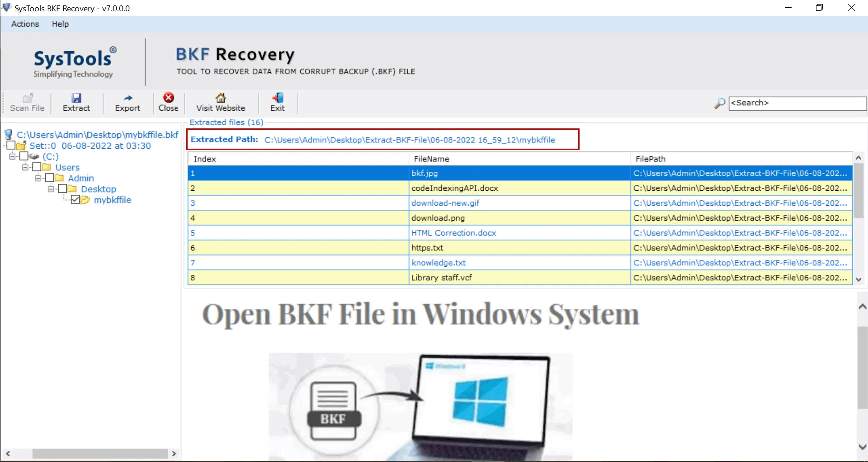Click the Index column header

[x=298, y=159]
